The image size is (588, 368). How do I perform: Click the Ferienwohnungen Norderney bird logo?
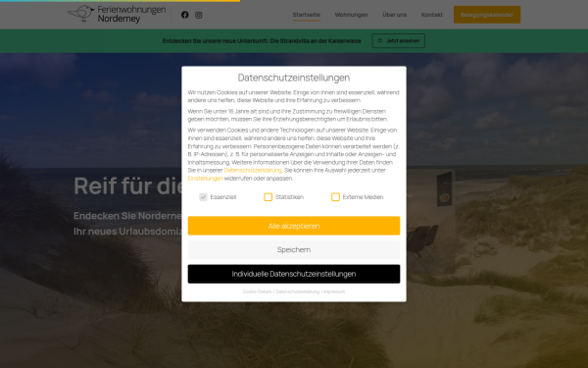coord(117,14)
